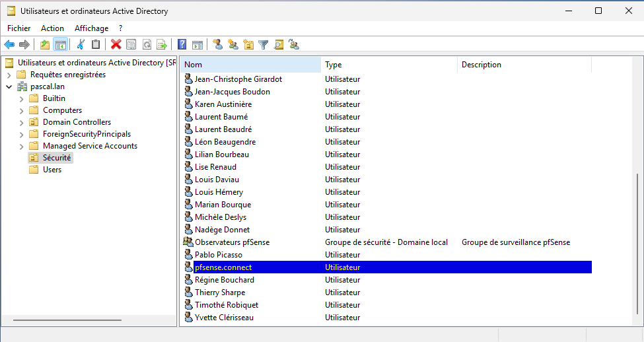Select user Louis Hémery
The width and height of the screenshot is (644, 342).
coord(219,191)
